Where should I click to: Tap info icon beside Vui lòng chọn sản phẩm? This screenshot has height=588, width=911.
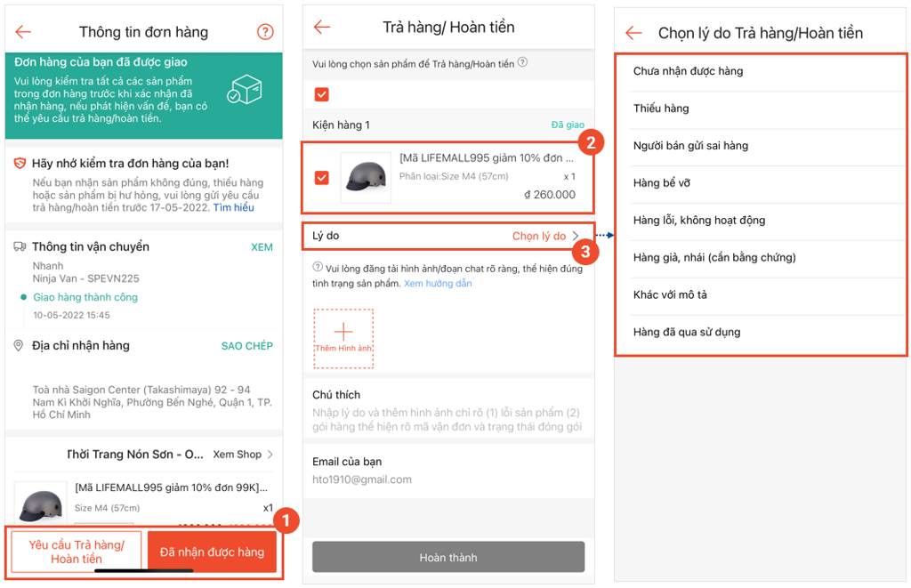(522, 62)
